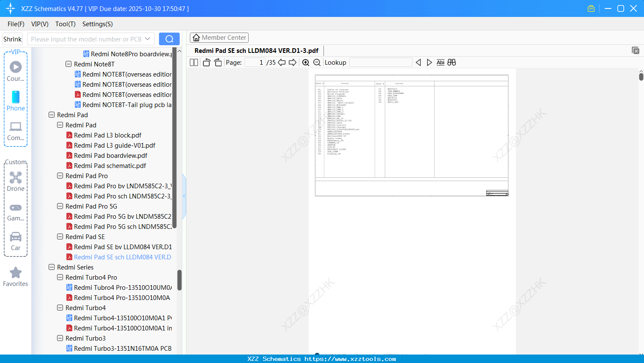Collapse the Redmi Note8T tree node
The width and height of the screenshot is (644, 363).
pyautogui.click(x=68, y=64)
